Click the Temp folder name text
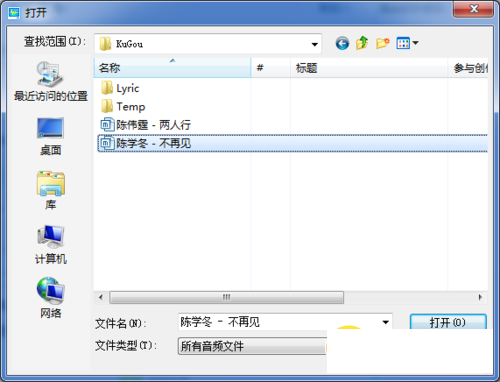 [131, 107]
